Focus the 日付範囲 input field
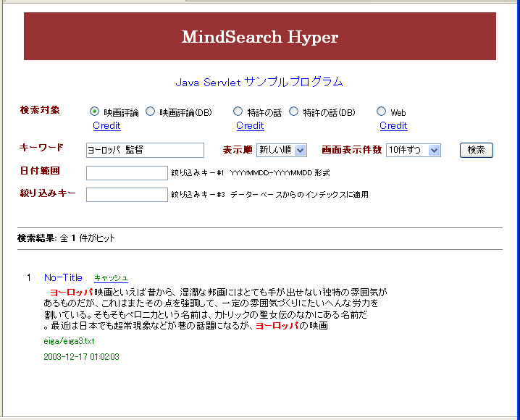This screenshot has width=520, height=420. (x=127, y=173)
